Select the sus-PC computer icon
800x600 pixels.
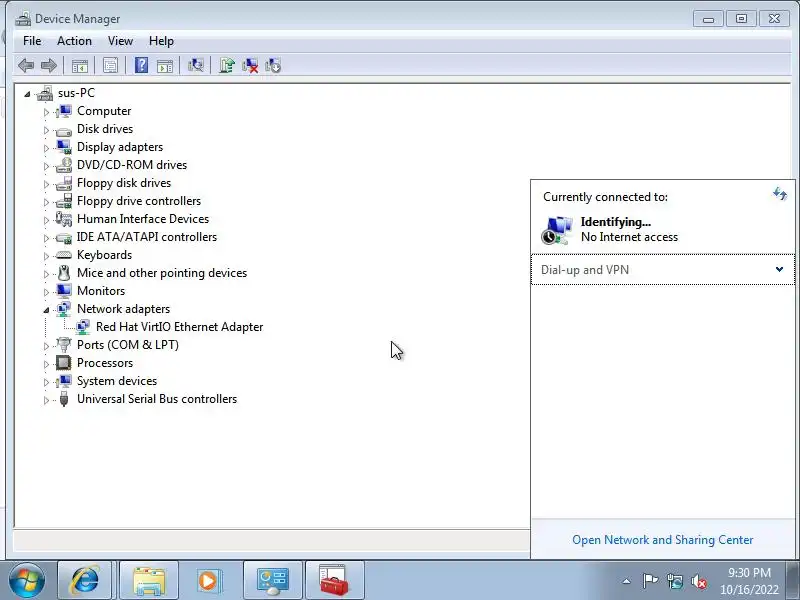45,93
